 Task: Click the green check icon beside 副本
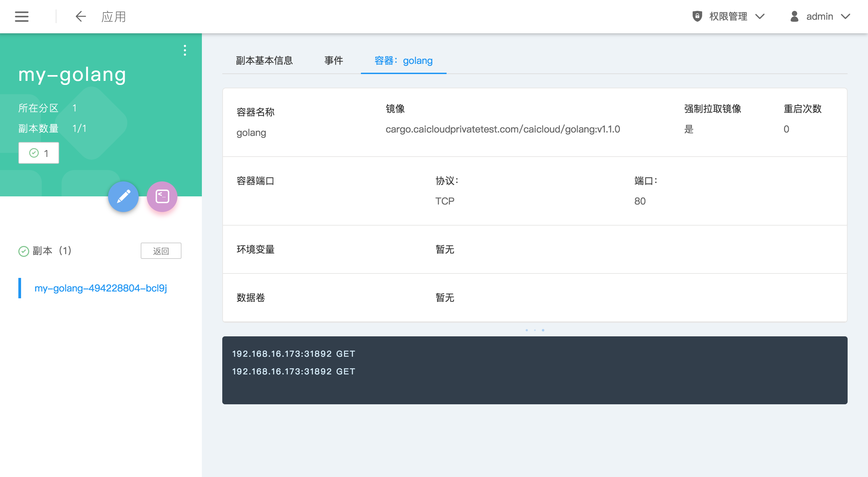[x=23, y=251]
